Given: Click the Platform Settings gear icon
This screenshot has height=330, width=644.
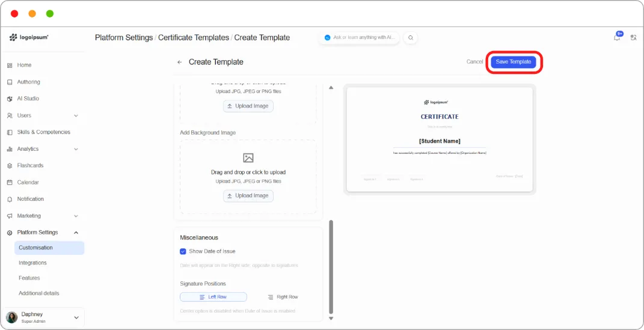Looking at the screenshot, I should click(10, 233).
